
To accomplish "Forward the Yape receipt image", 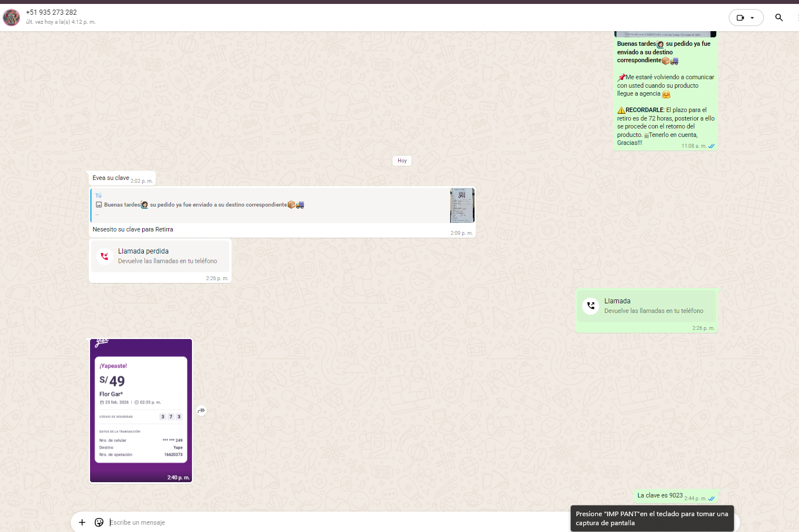I will [x=202, y=411].
